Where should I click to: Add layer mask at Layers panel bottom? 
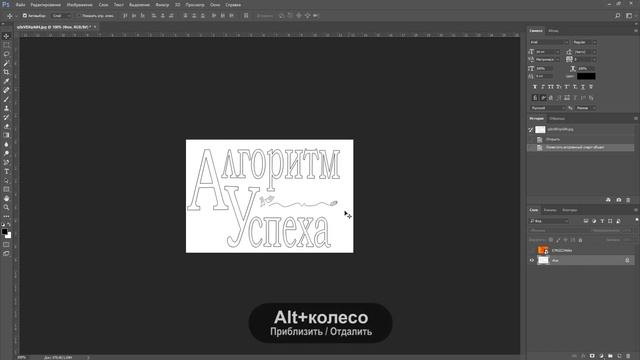[x=592, y=356]
